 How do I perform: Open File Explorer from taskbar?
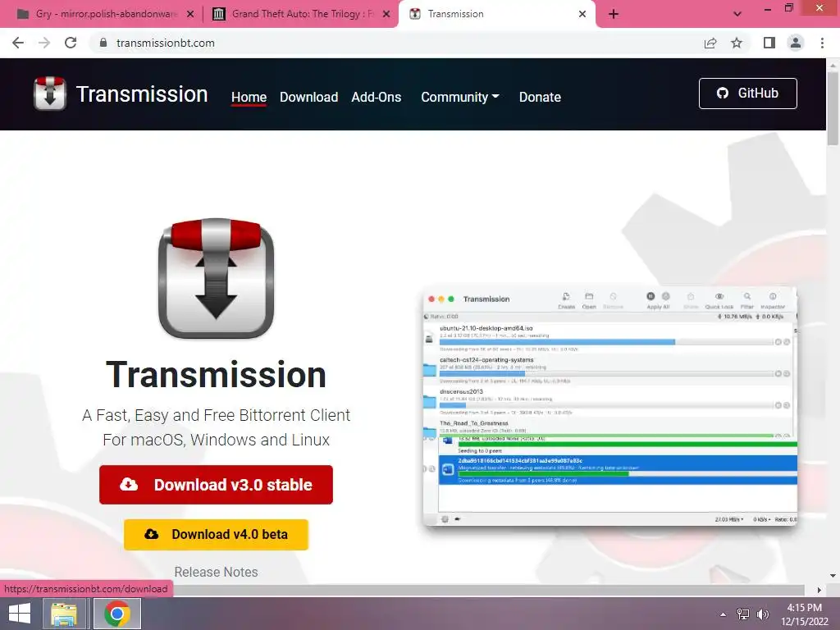click(x=64, y=614)
